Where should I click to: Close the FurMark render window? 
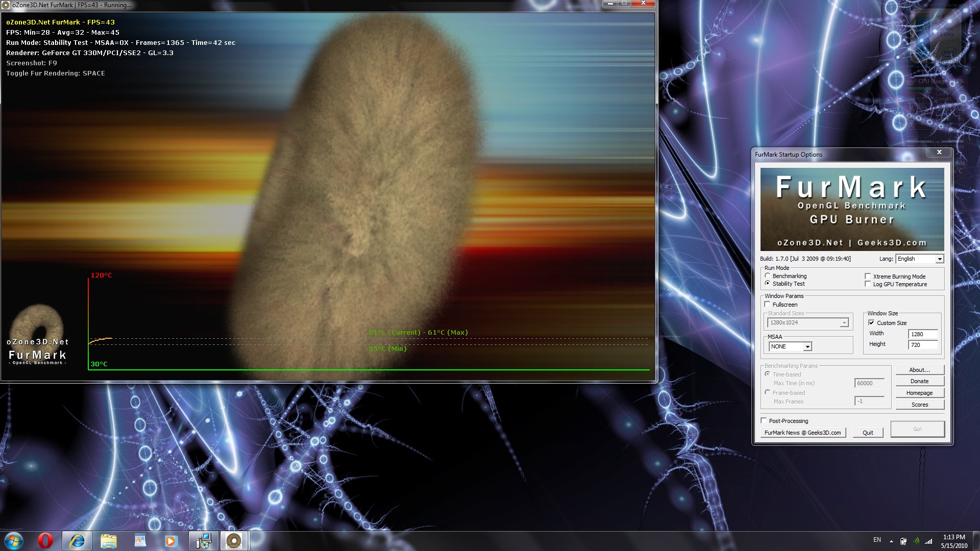pyautogui.click(x=644, y=4)
